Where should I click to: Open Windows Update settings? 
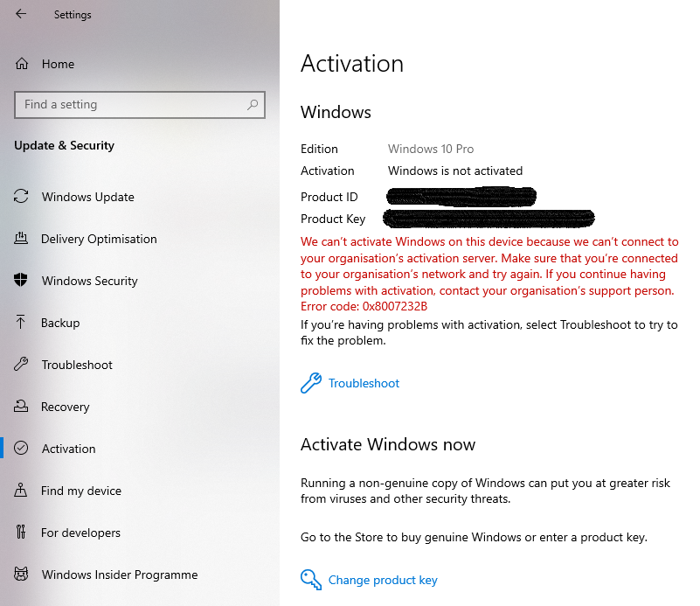click(x=88, y=197)
